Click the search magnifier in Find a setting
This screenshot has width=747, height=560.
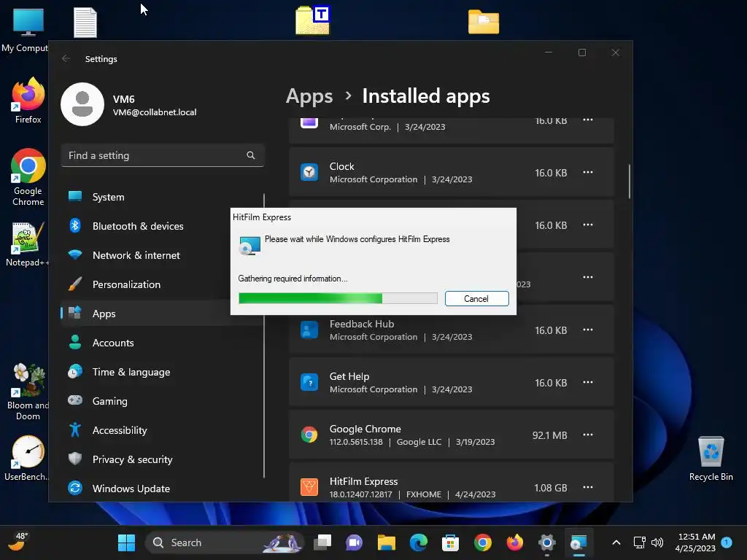coord(251,155)
